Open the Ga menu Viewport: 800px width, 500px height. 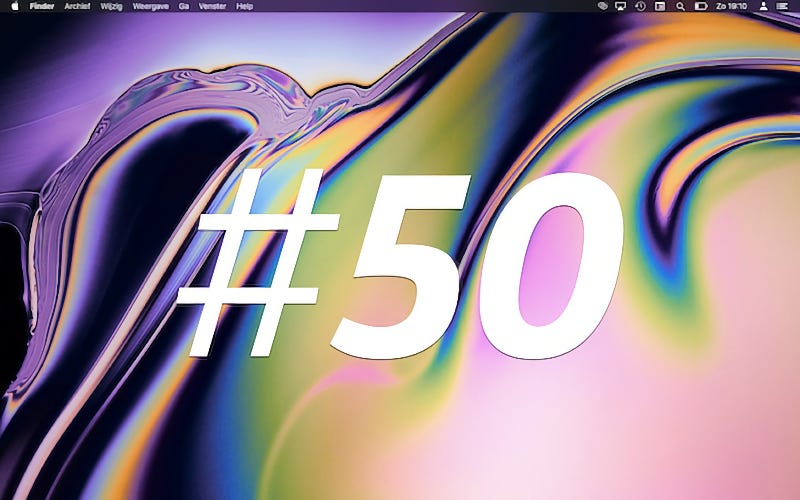(x=184, y=6)
